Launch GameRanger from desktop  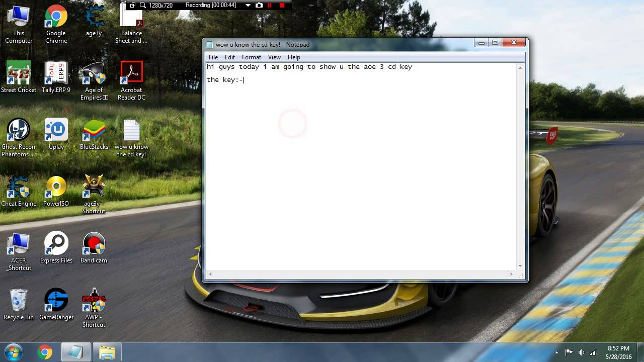[56, 305]
